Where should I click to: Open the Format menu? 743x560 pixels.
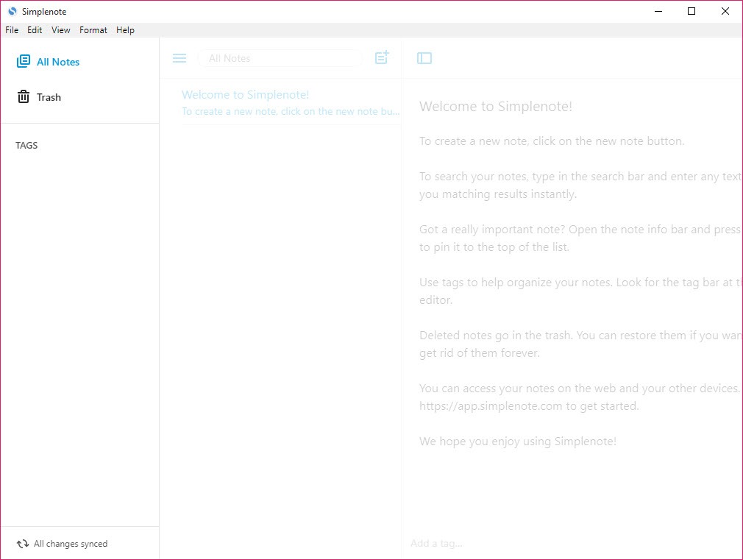93,30
